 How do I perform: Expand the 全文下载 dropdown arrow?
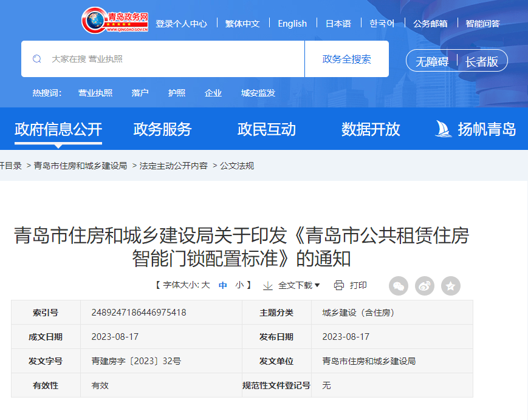click(x=317, y=285)
